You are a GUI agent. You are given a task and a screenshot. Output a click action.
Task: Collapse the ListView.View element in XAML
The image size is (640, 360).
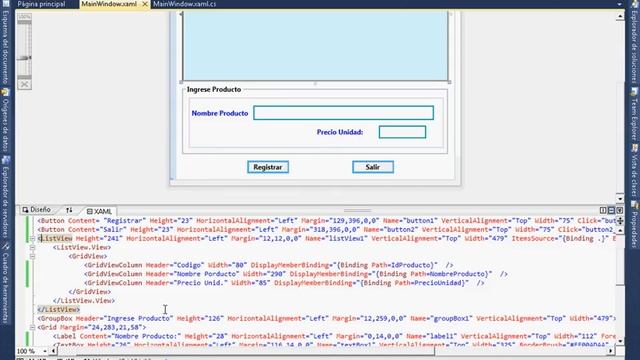pyautogui.click(x=32, y=248)
